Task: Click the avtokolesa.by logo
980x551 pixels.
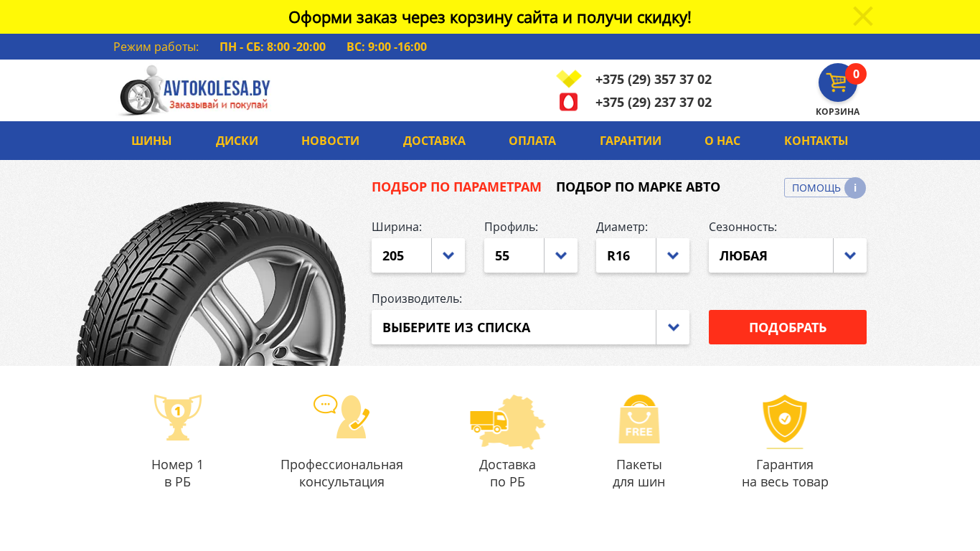Action: click(194, 90)
